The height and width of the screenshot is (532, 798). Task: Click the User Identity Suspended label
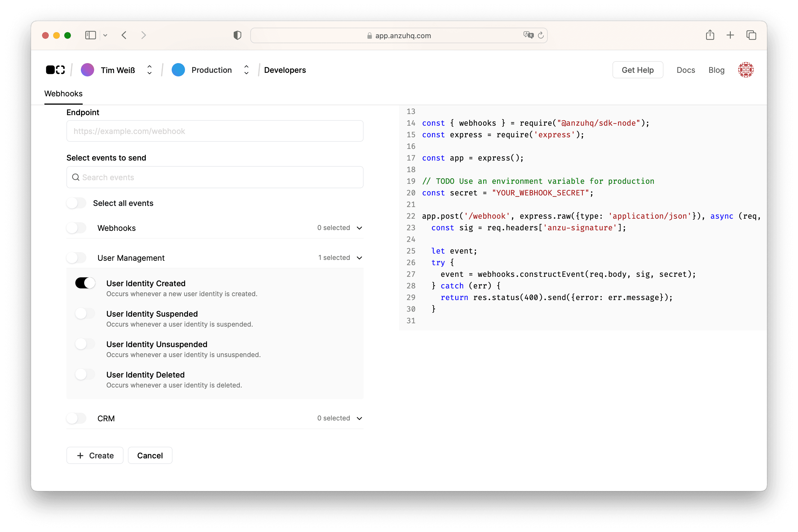coord(152,314)
